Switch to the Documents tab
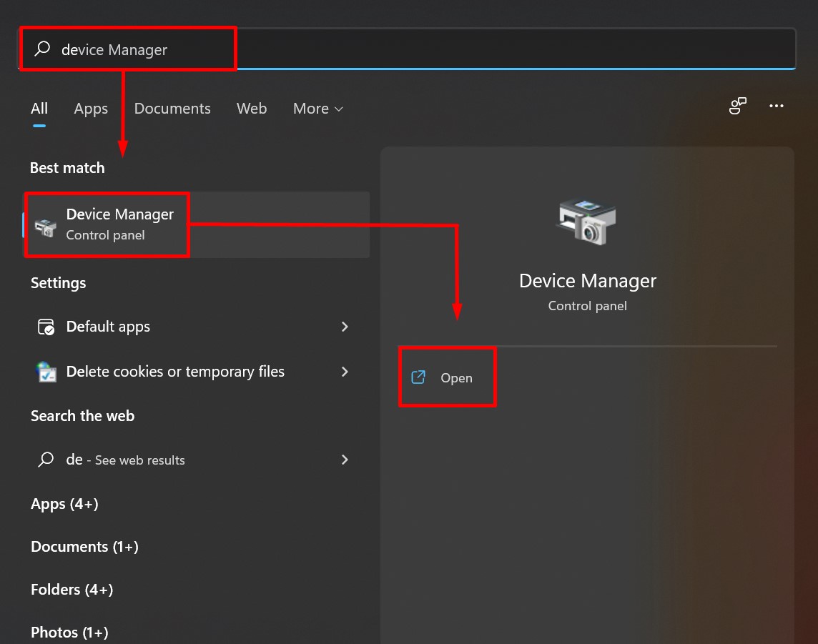The height and width of the screenshot is (644, 818). (172, 109)
